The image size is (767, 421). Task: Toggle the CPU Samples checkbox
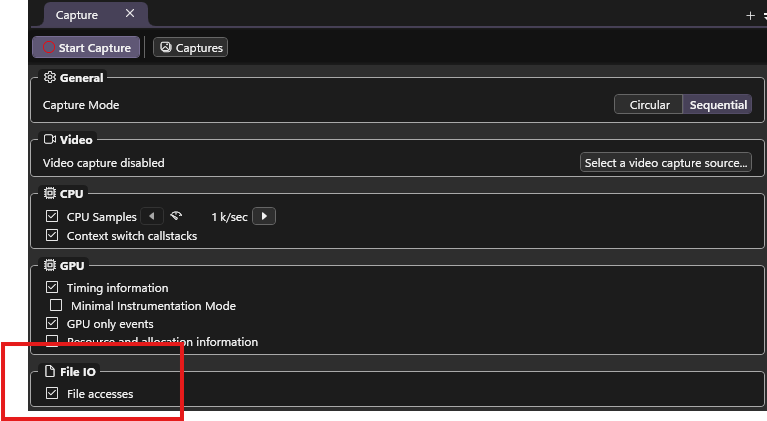pyautogui.click(x=52, y=216)
